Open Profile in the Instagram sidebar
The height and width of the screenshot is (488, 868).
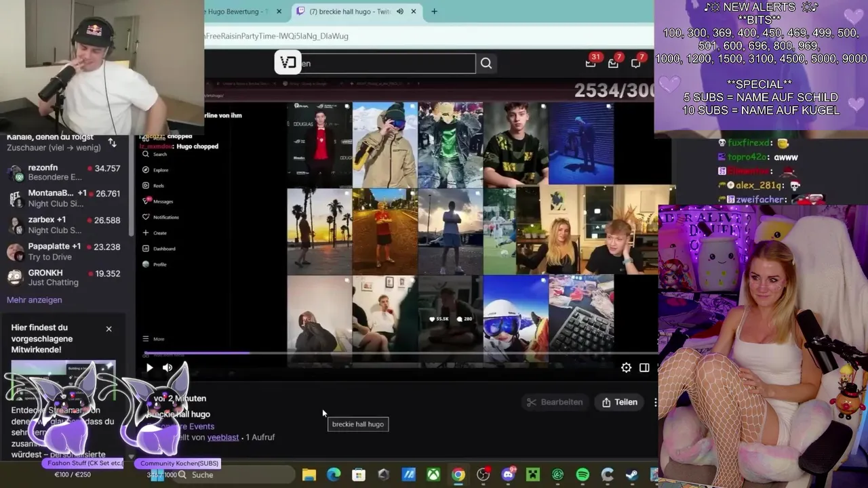click(155, 264)
